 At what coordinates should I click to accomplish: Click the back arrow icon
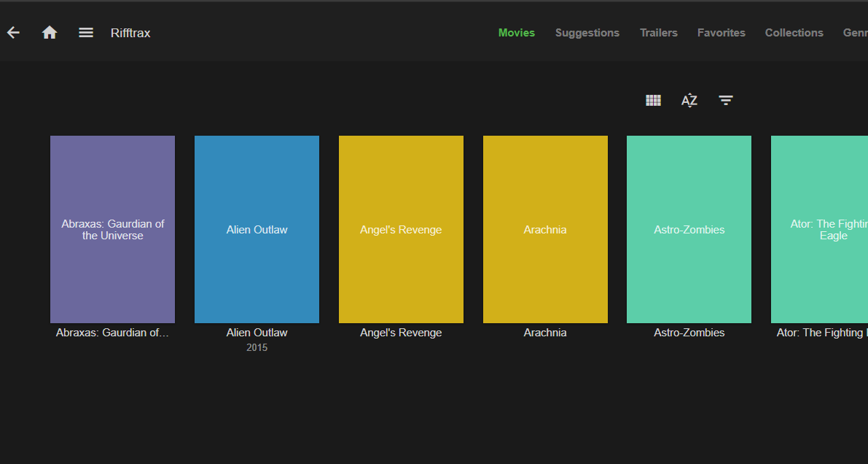click(x=13, y=33)
